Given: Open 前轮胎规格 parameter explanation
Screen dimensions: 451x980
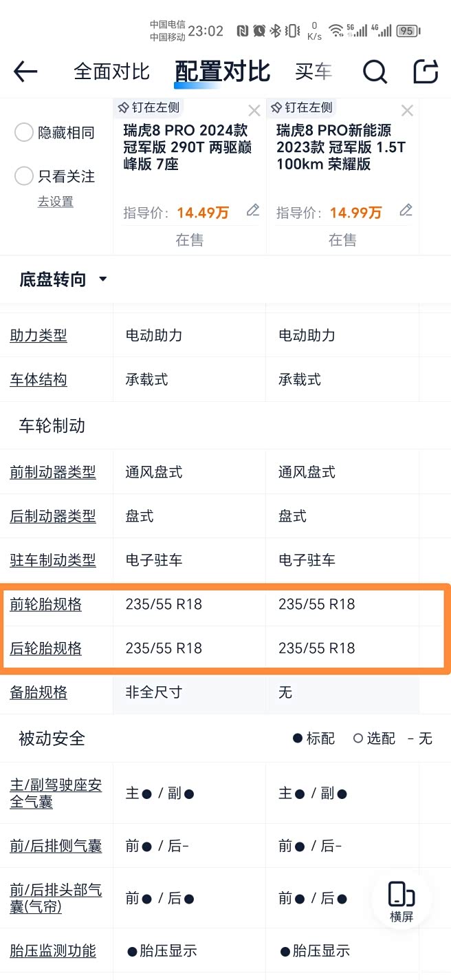Looking at the screenshot, I should click(45, 605).
